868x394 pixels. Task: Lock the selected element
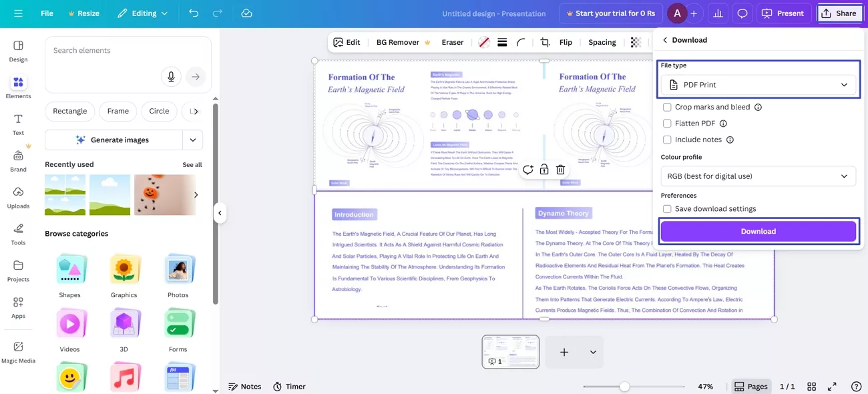[x=544, y=170]
